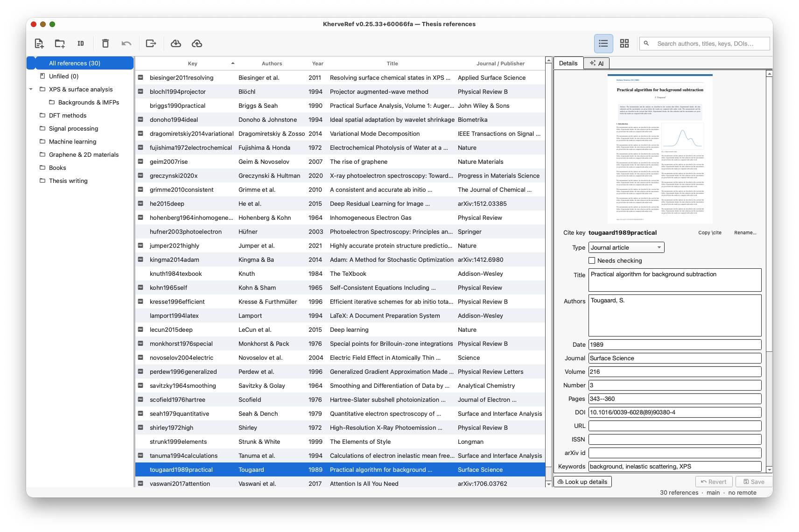Create a new collection folder

60,43
